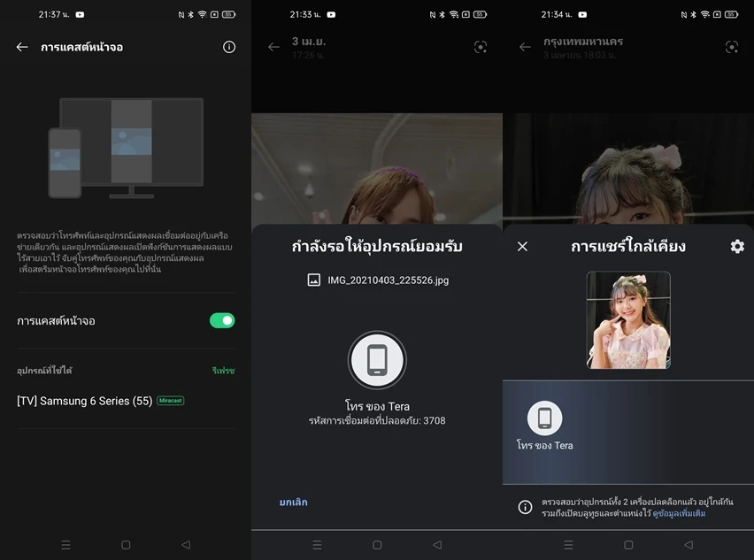Viewport: 754px width, 560px height.
Task: Tap รีเฟรช to refresh available devices
Action: (223, 371)
